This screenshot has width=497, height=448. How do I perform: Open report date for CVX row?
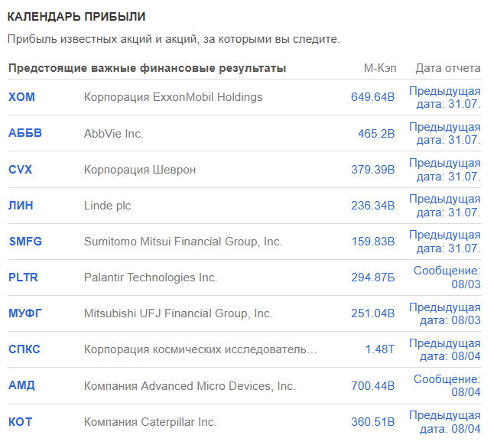point(445,170)
